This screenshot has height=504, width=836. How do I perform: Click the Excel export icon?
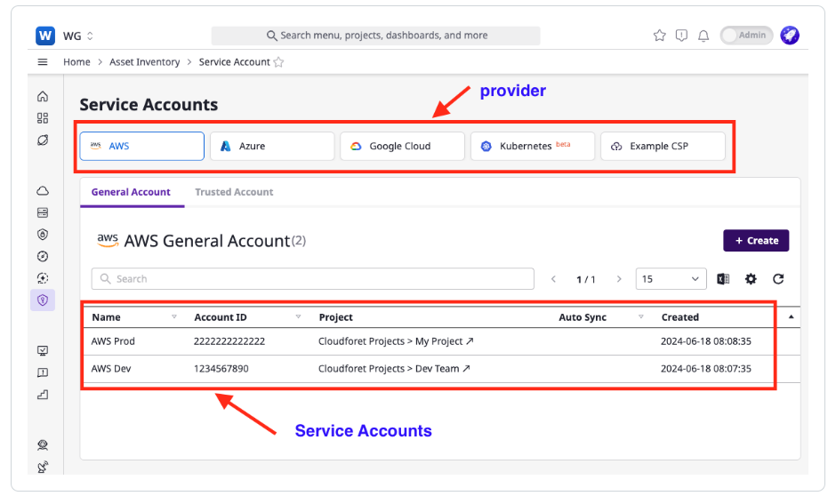click(723, 279)
